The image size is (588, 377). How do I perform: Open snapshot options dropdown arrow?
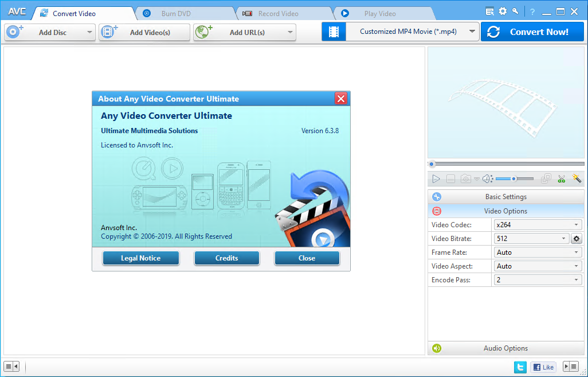coord(477,179)
